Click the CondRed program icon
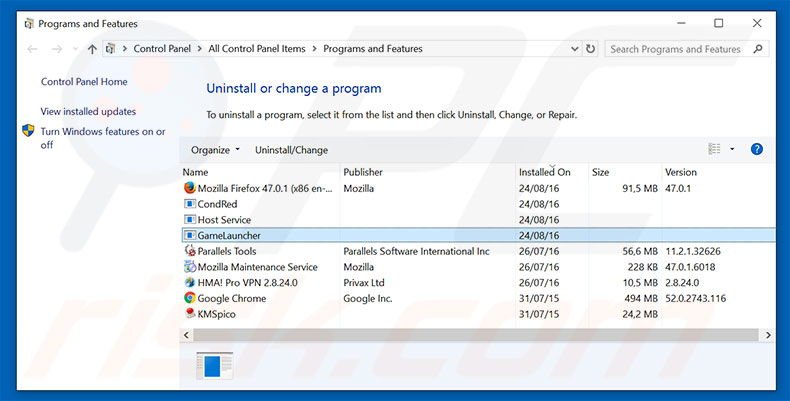790x401 pixels. coord(189,204)
